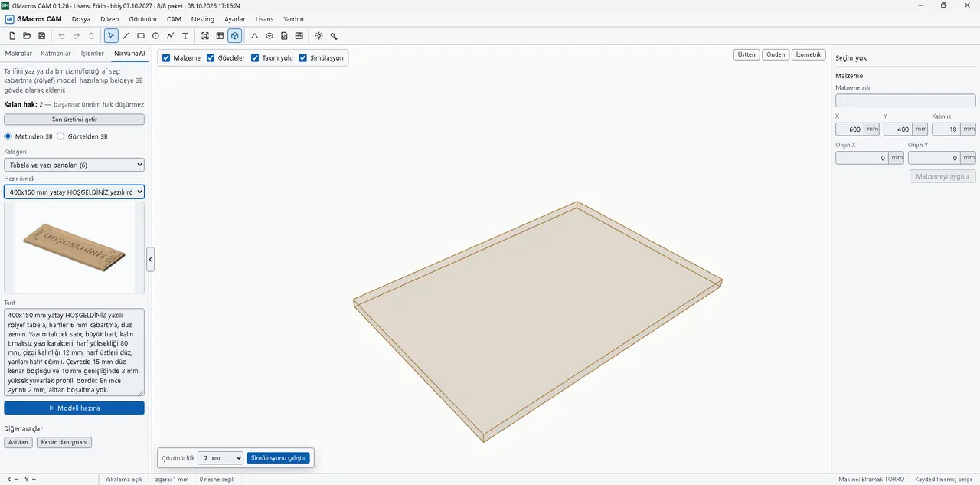Open a file using the folder icon
Viewport: 980px width, 485px height.
coord(27,36)
